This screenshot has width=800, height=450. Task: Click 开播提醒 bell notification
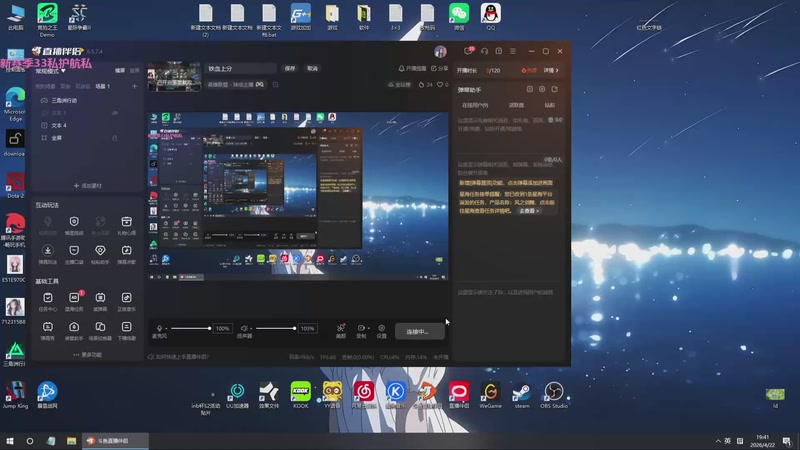point(412,68)
